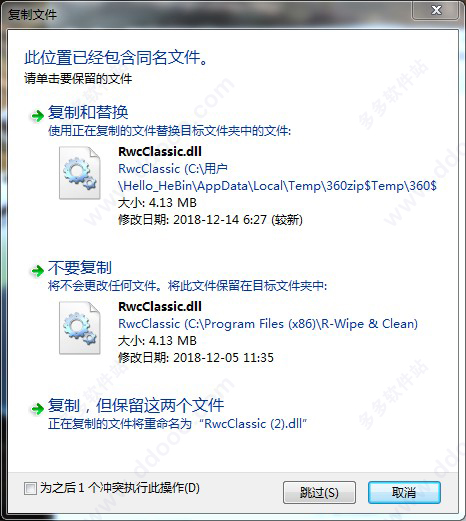Viewport: 466px width, 521px height.
Task: Click green arrow beside 复制和替换
Action: pos(37,116)
